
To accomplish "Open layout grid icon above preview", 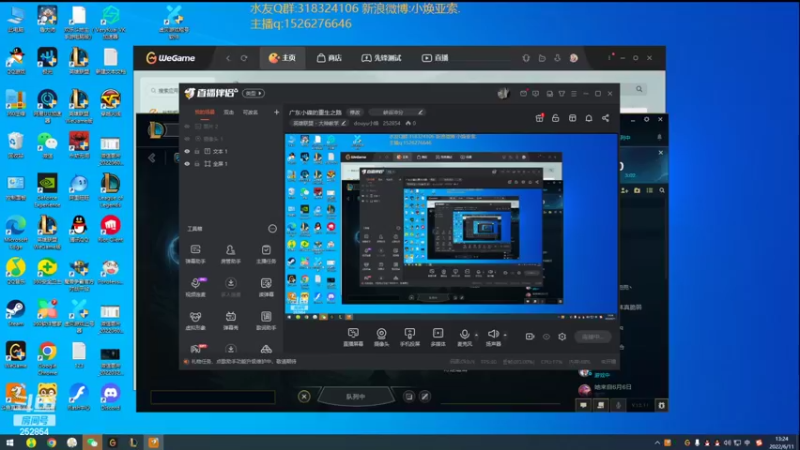I will click(572, 118).
